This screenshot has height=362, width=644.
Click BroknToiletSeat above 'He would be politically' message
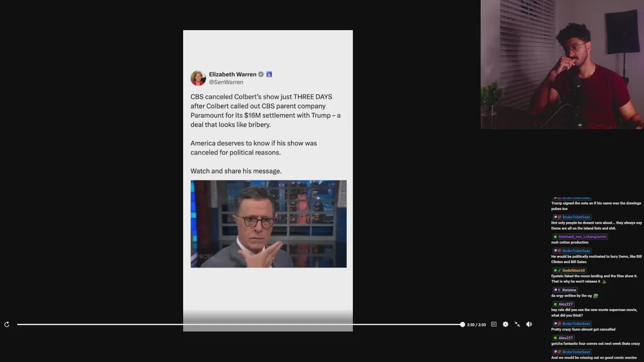(x=576, y=251)
